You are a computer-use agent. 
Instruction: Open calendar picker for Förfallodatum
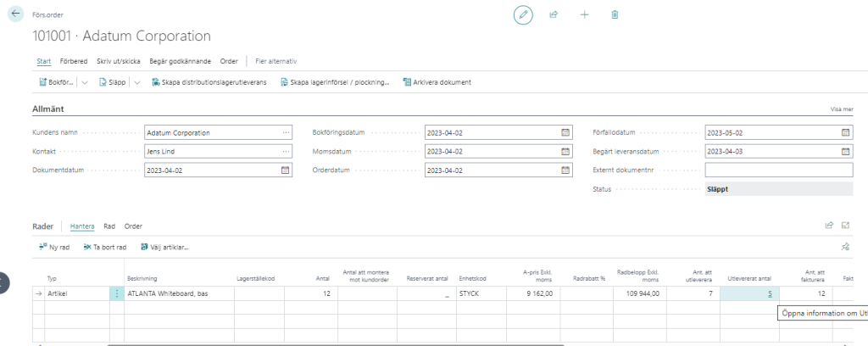(x=845, y=132)
